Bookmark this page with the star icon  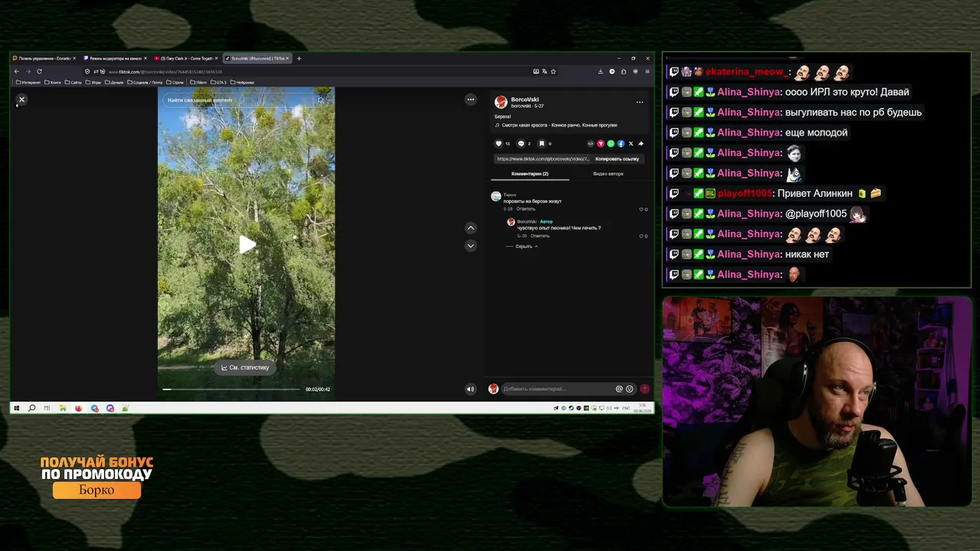point(554,71)
